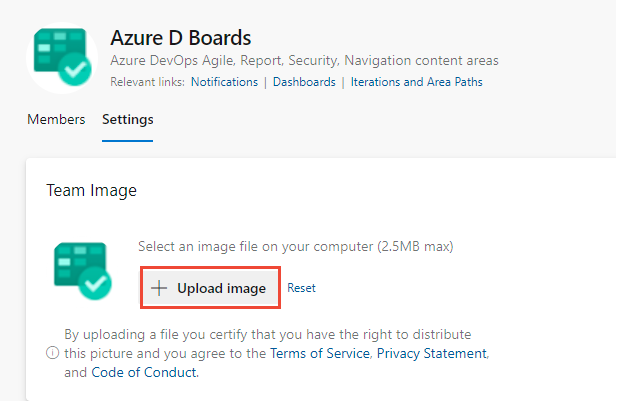
Task: Select the Team Image preview thumbnail
Action: click(x=83, y=271)
